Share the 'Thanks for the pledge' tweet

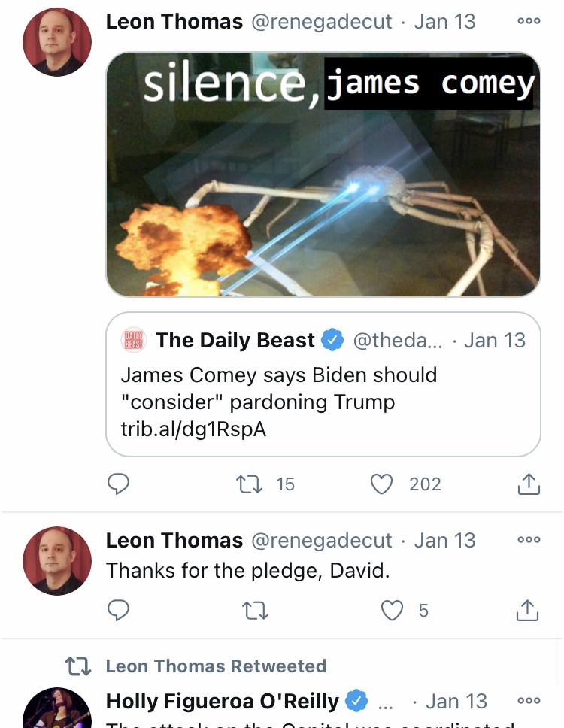(528, 610)
